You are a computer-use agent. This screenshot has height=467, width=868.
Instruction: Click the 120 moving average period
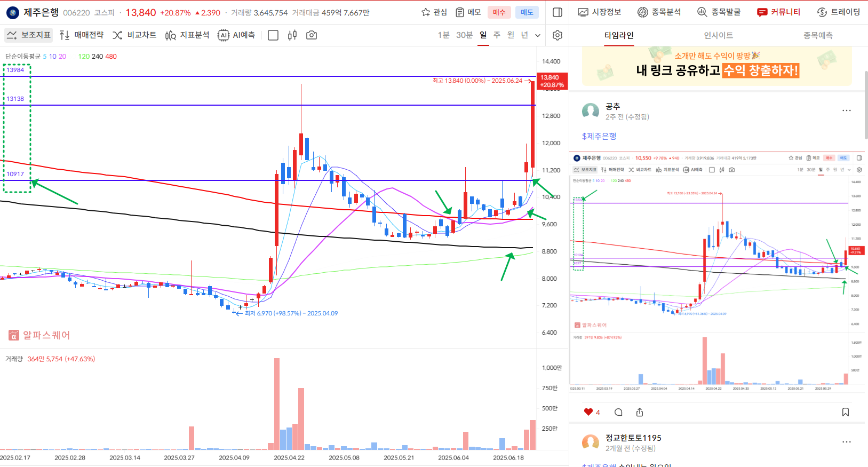point(84,56)
